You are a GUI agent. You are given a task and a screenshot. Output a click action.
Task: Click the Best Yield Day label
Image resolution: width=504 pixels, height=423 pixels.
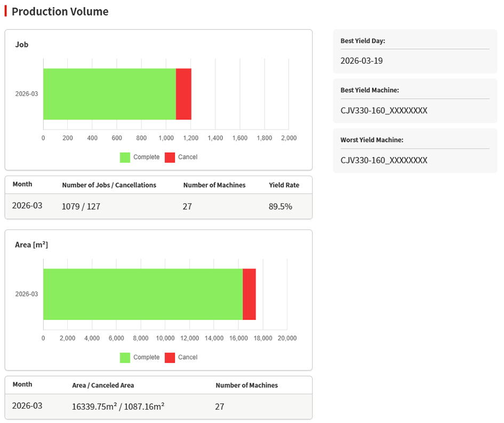click(363, 41)
